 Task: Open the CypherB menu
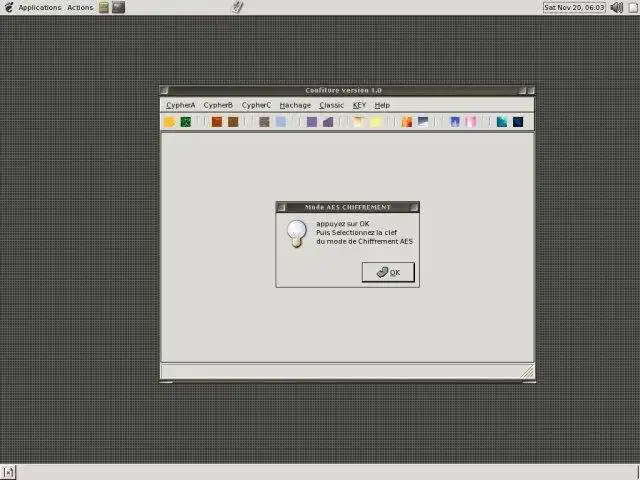click(218, 105)
